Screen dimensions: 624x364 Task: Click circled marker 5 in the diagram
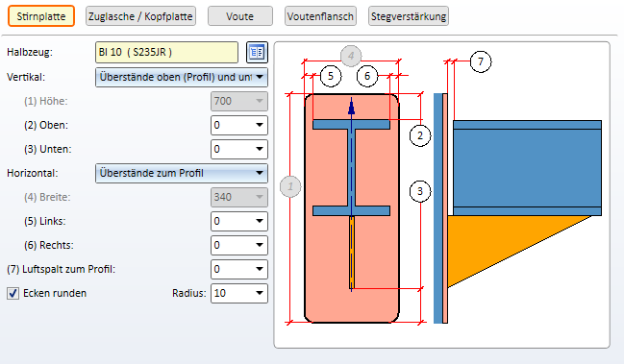click(331, 76)
